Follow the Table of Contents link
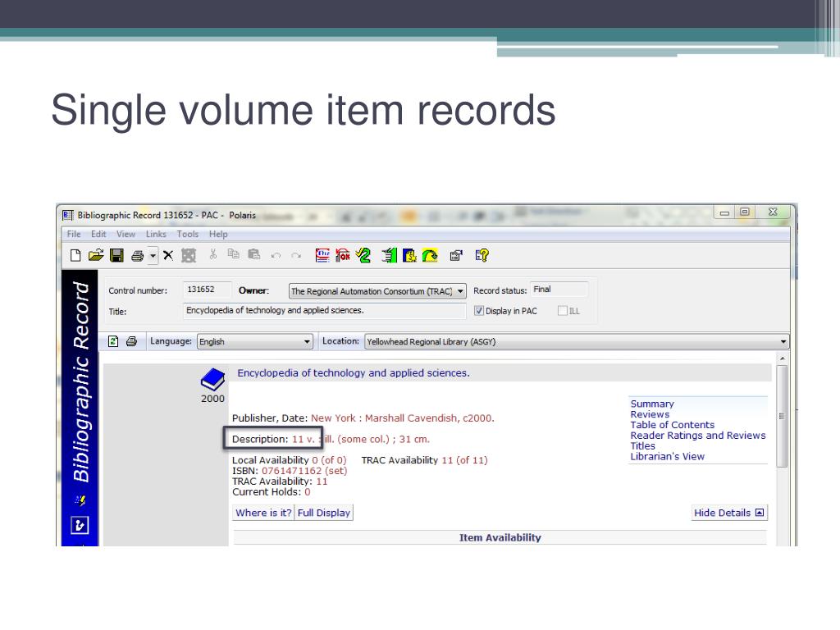Screen dimensions: 840x630 pyautogui.click(x=673, y=425)
